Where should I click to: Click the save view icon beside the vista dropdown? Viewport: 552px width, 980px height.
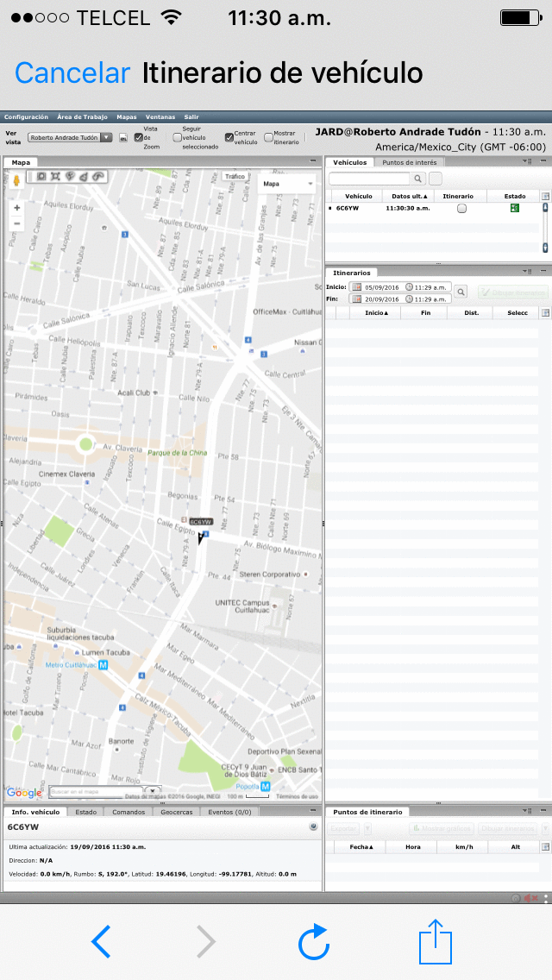pyautogui.click(x=123, y=137)
